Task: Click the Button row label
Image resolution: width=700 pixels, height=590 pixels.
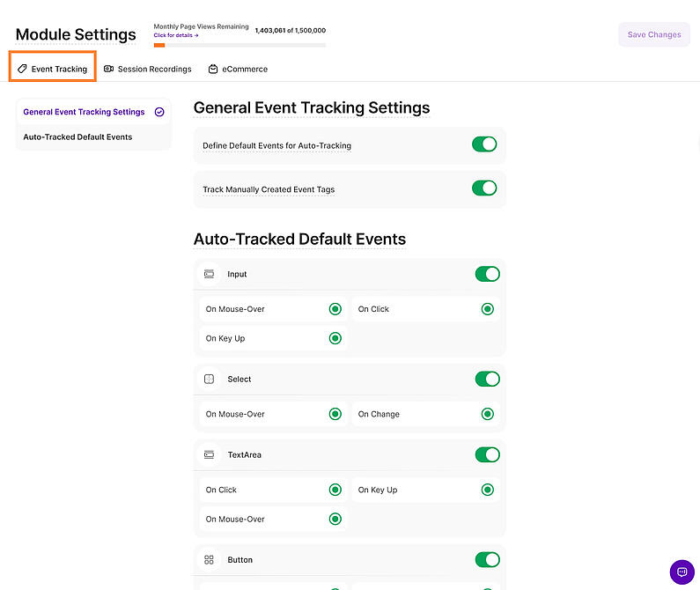Action: click(x=239, y=560)
